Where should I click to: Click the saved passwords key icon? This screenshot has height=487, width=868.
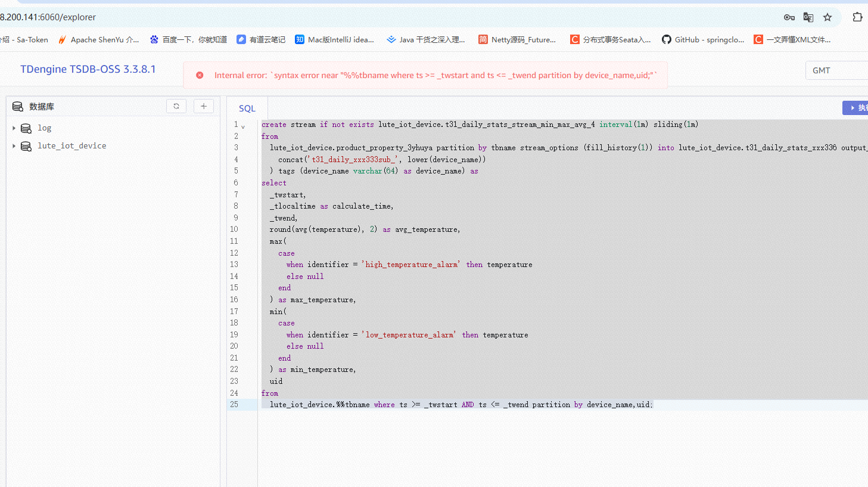click(x=789, y=17)
